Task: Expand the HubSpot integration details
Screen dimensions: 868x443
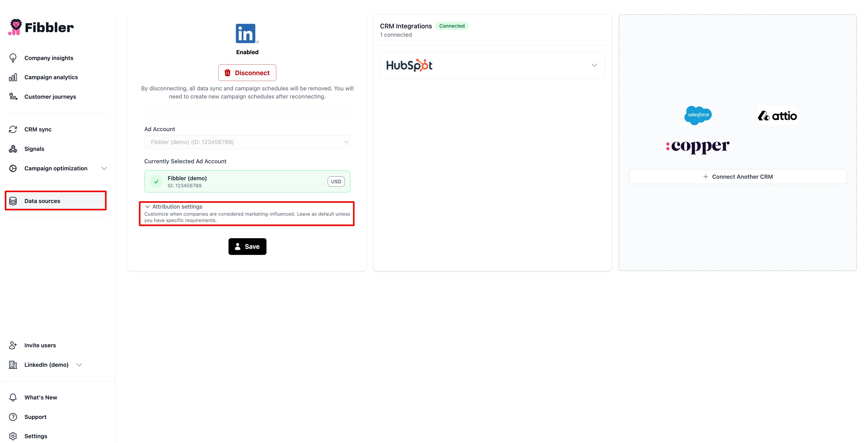Action: [x=594, y=65]
